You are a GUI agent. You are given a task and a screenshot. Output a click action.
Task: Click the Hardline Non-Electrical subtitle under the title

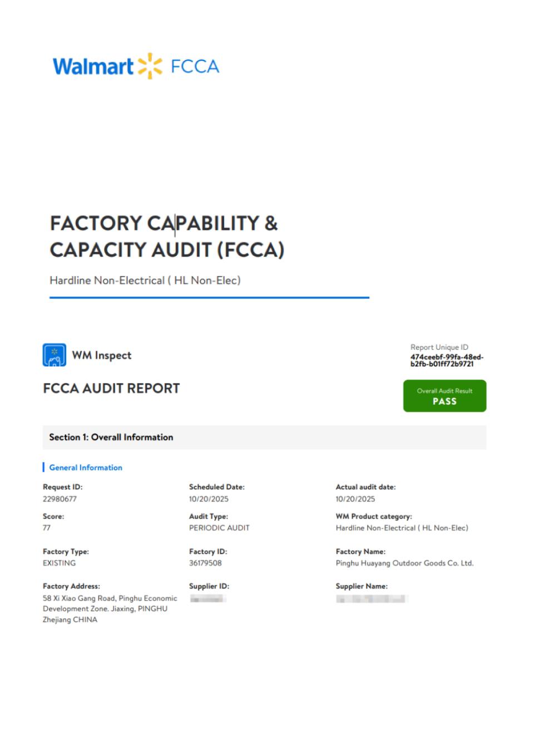click(145, 281)
